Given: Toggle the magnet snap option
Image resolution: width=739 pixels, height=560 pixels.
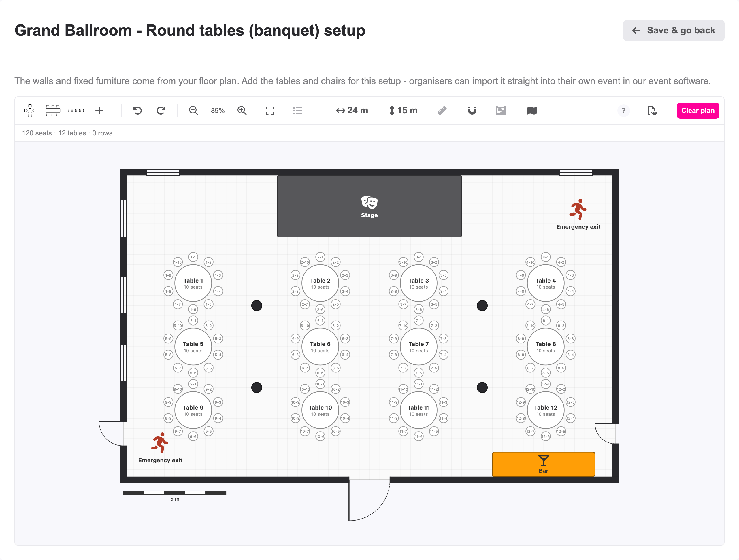Looking at the screenshot, I should [472, 111].
